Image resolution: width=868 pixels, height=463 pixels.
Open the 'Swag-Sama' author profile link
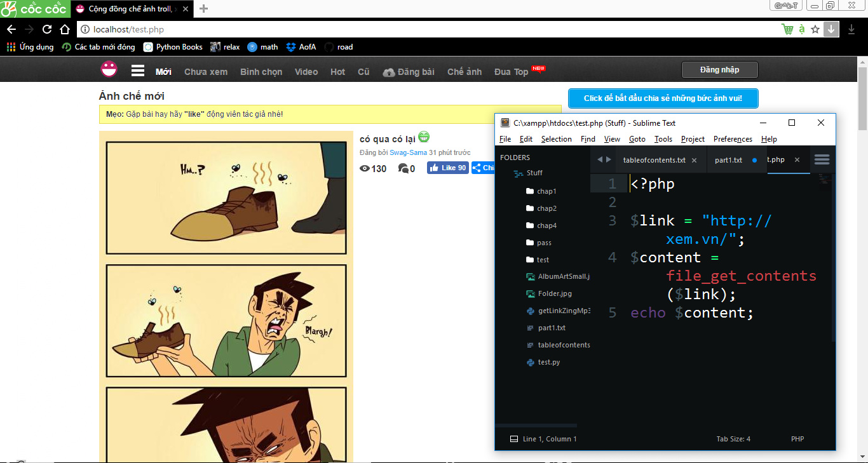tap(408, 152)
